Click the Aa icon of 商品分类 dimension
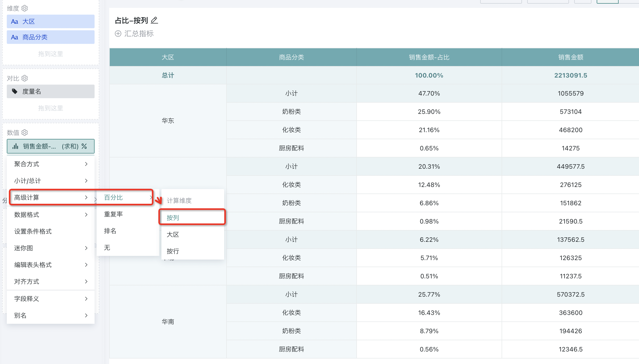Screen dimensions: 639x364 tap(15, 37)
